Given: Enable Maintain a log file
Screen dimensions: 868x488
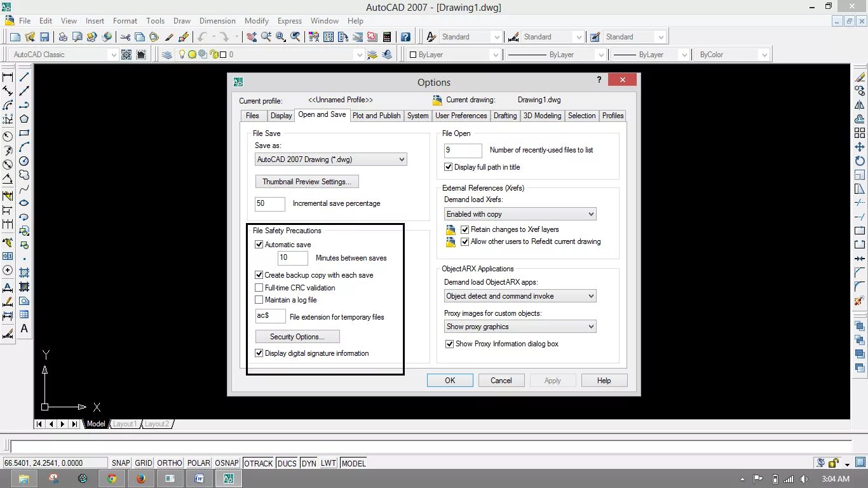Looking at the screenshot, I should [x=259, y=300].
